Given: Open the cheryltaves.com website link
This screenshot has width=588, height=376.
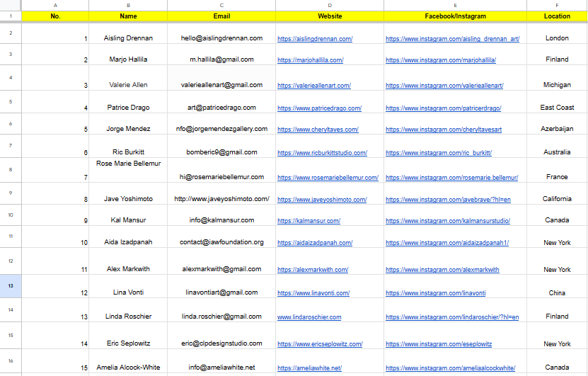Looking at the screenshot, I should [x=318, y=130].
